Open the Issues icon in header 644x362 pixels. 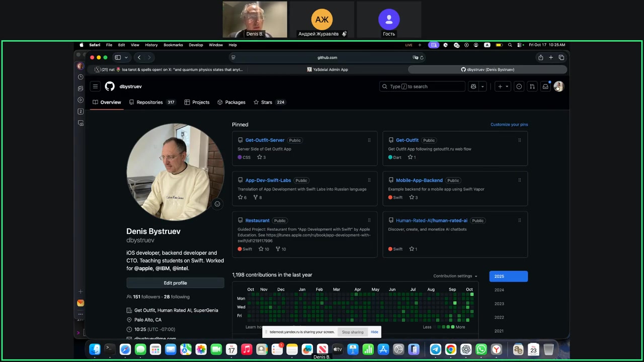[519, 86]
